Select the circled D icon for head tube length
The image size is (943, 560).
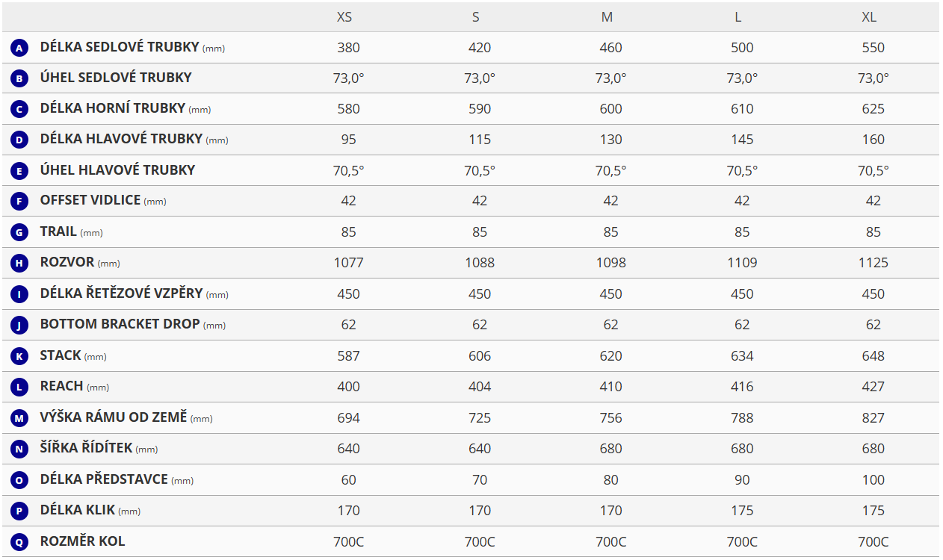pos(19,140)
